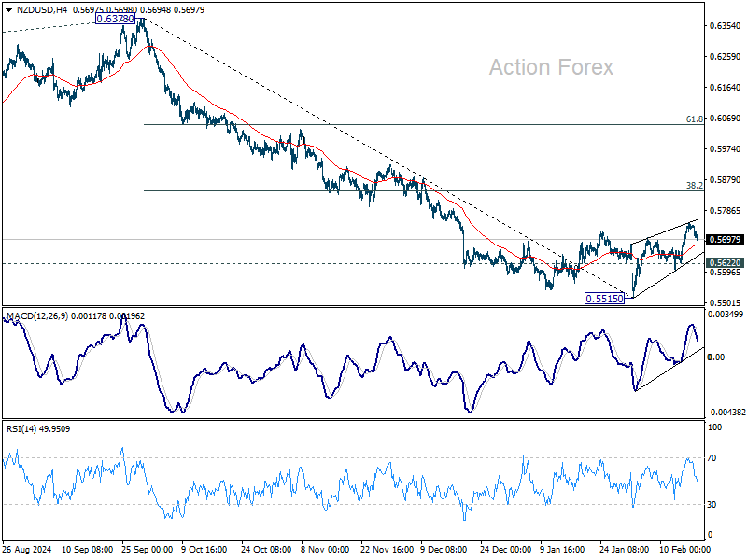Select the 0.56220 support level tag

pos(726,263)
